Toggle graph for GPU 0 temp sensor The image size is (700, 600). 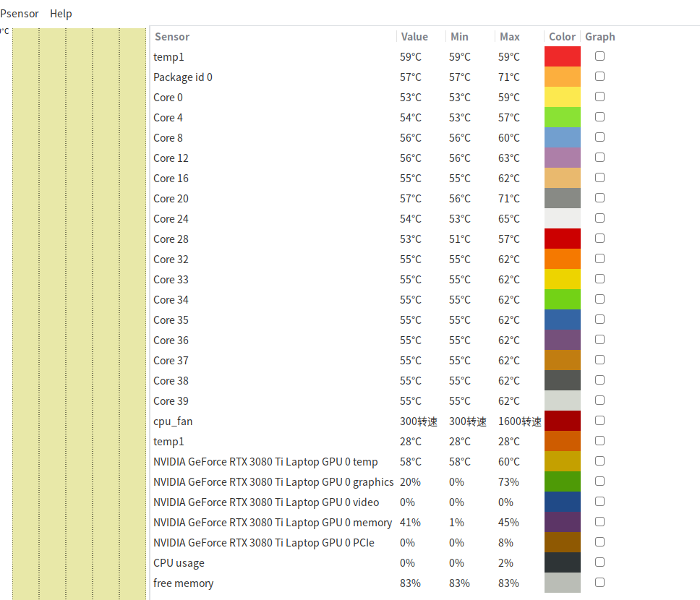pos(599,461)
